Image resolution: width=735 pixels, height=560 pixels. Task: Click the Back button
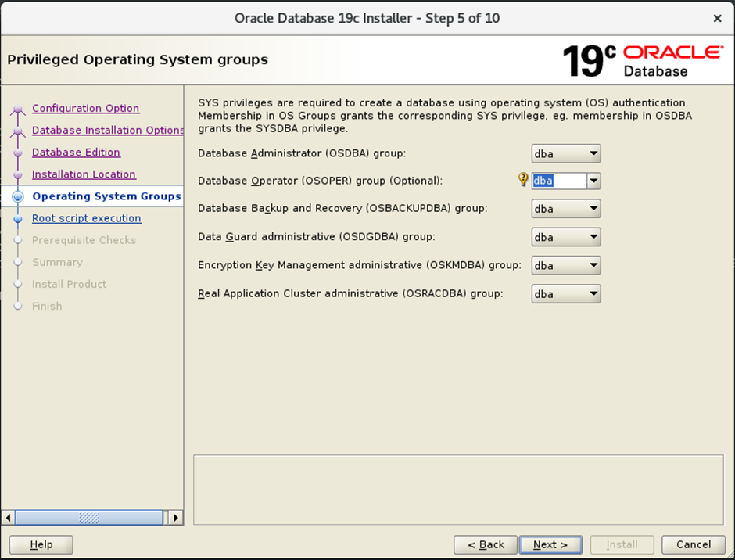click(486, 544)
